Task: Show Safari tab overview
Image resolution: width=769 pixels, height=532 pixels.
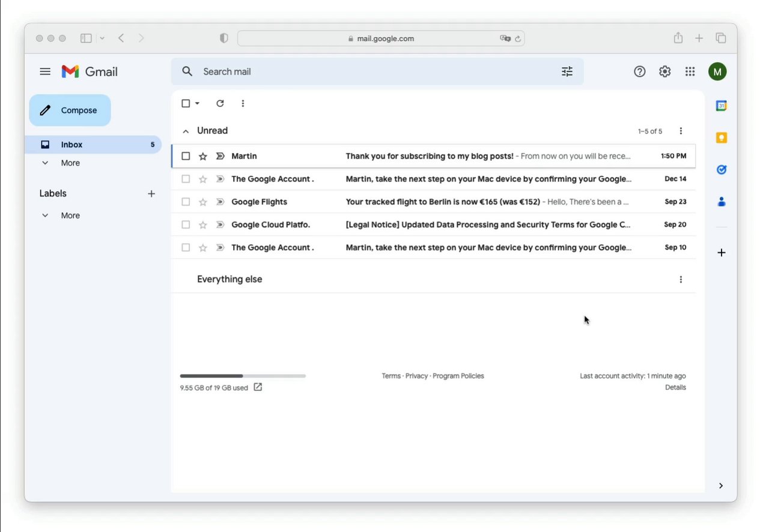Action: [x=721, y=38]
